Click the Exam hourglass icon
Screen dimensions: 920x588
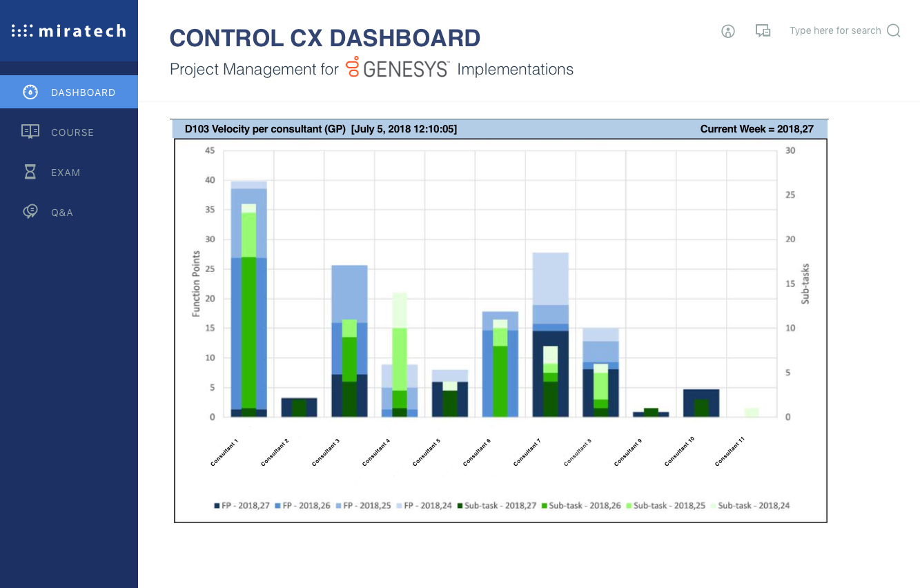(30, 172)
